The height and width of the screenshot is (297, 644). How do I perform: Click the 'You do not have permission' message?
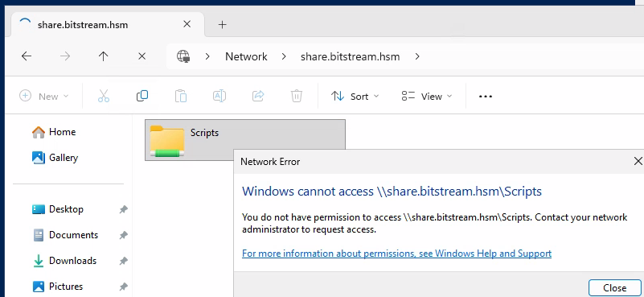click(x=434, y=223)
